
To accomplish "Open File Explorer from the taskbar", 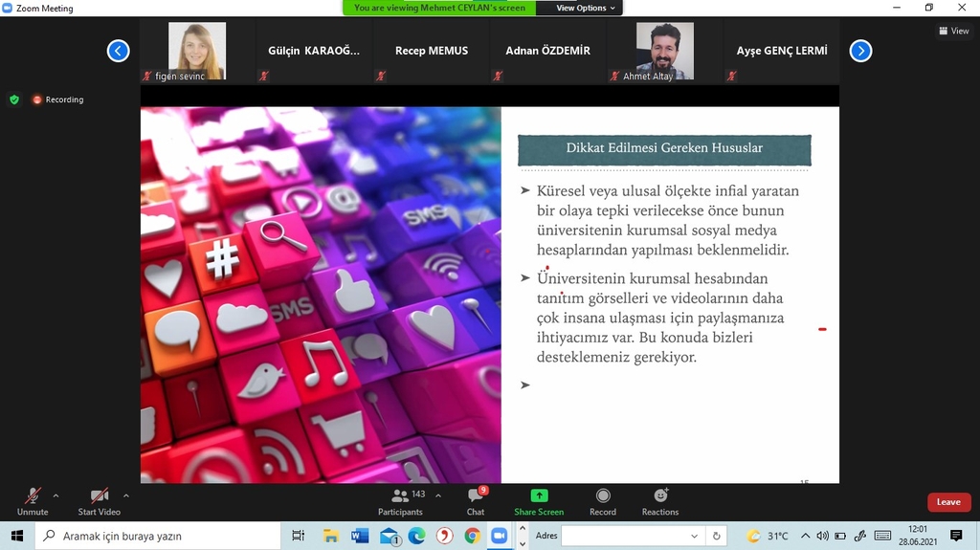I will [x=330, y=536].
